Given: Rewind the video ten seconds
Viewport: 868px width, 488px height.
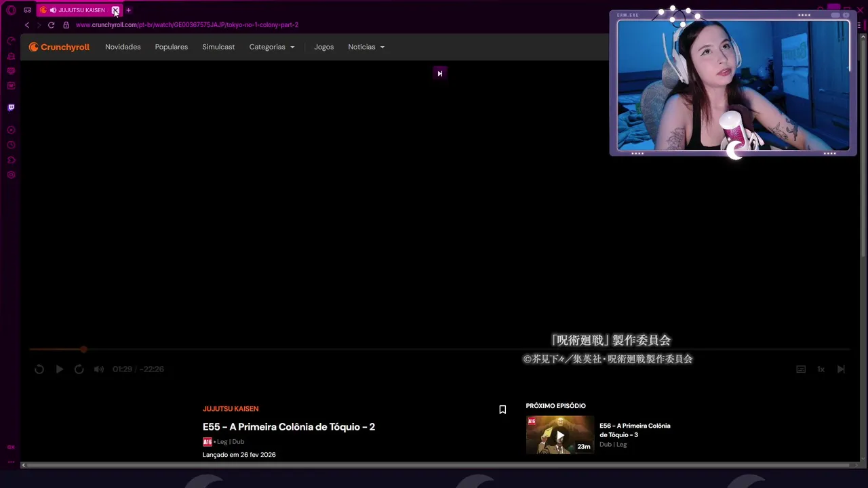Looking at the screenshot, I should (39, 369).
